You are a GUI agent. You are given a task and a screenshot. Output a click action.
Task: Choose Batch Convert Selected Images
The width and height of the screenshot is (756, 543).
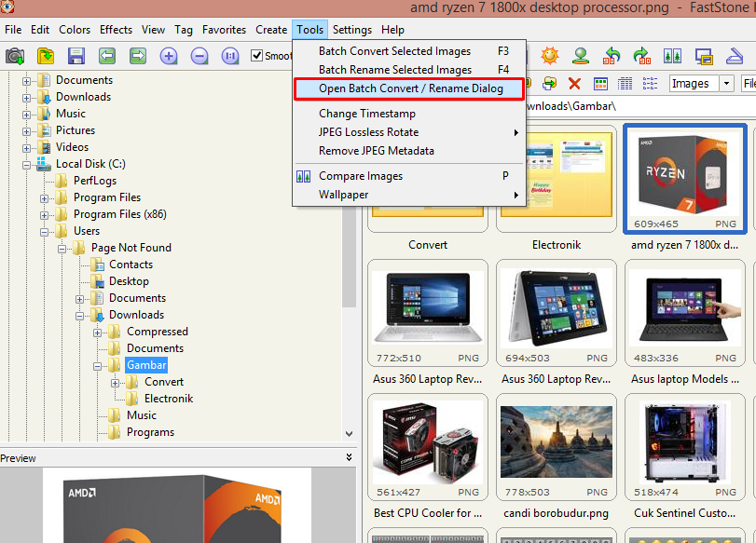[409, 51]
